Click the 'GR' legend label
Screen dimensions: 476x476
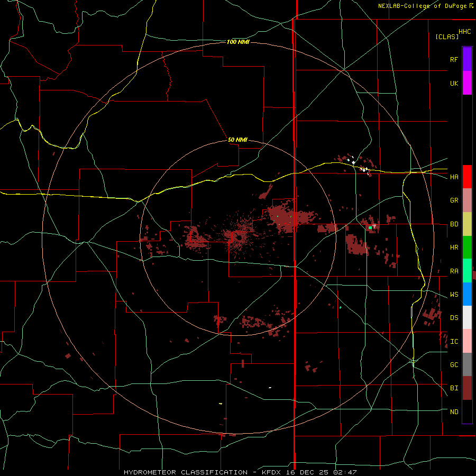click(x=454, y=200)
